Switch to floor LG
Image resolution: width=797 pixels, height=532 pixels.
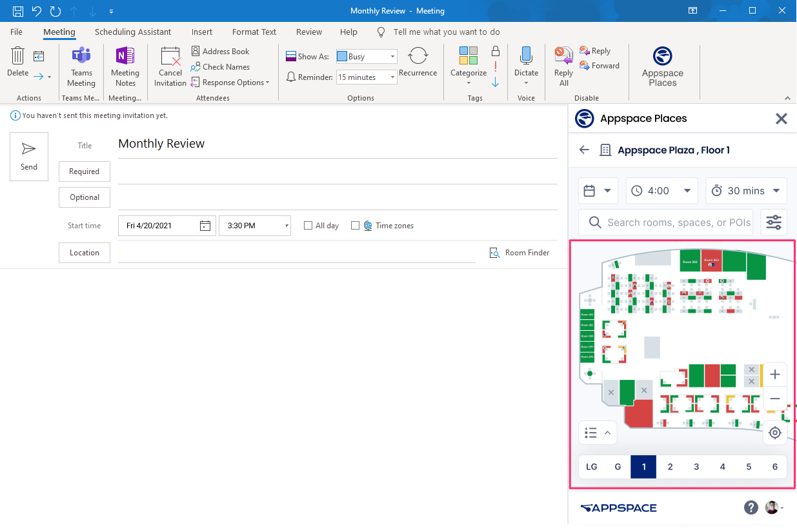click(592, 467)
